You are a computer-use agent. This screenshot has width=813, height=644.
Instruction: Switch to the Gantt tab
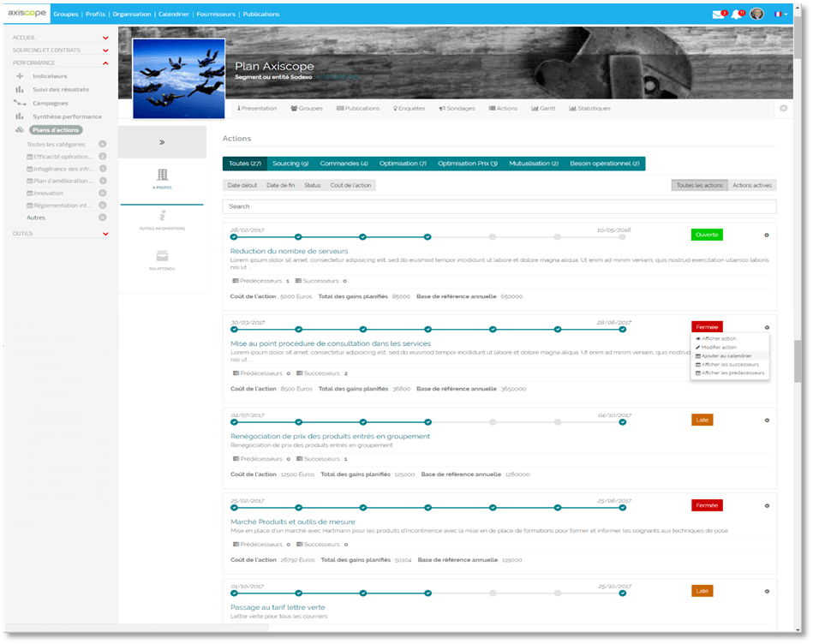[x=543, y=108]
